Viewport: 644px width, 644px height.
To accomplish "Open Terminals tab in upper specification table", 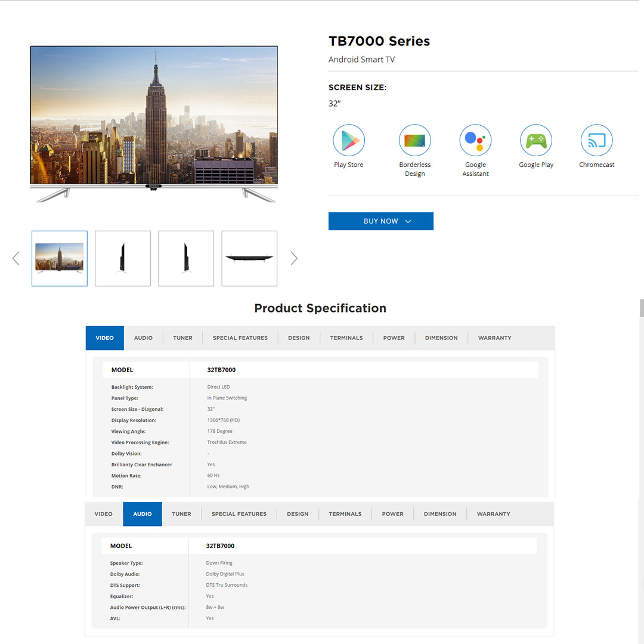I will coord(346,338).
